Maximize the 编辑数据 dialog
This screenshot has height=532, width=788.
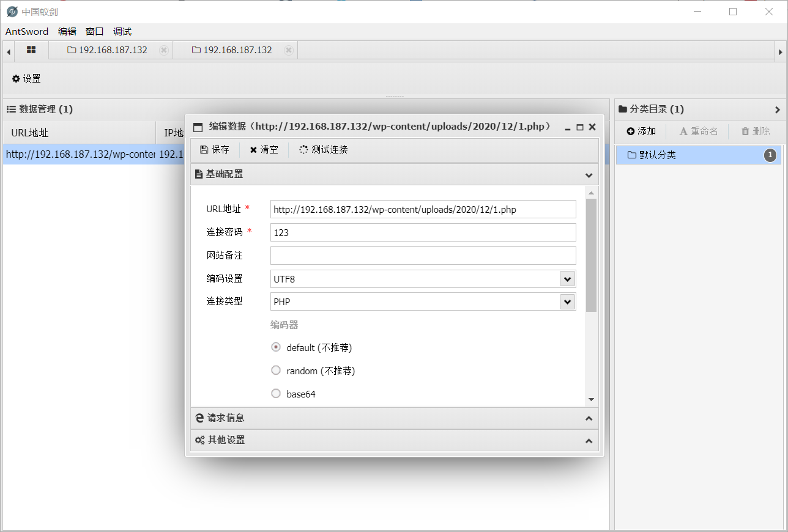[580, 127]
